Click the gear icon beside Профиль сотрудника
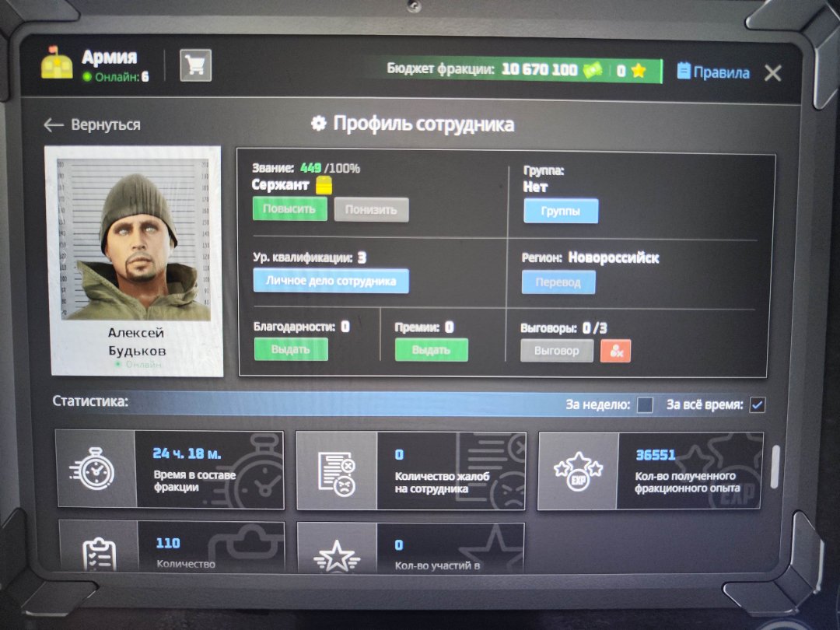Viewport: 840px width, 630px height. pos(317,124)
